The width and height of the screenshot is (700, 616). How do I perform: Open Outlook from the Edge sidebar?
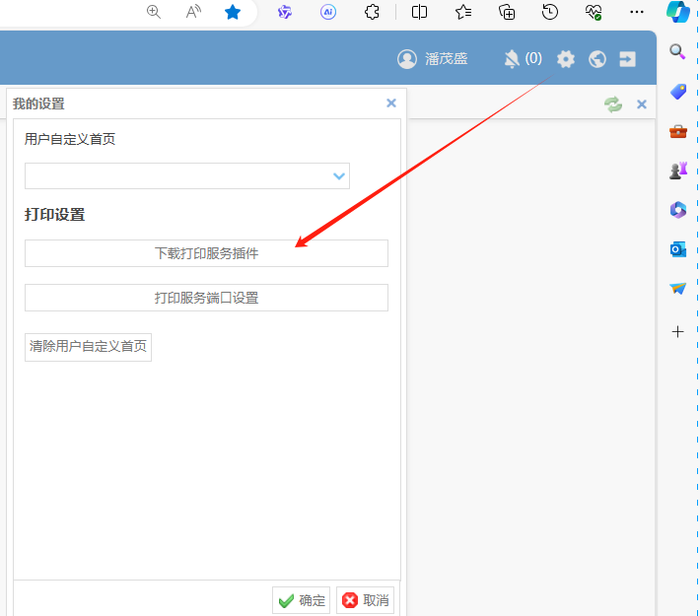pyautogui.click(x=677, y=249)
